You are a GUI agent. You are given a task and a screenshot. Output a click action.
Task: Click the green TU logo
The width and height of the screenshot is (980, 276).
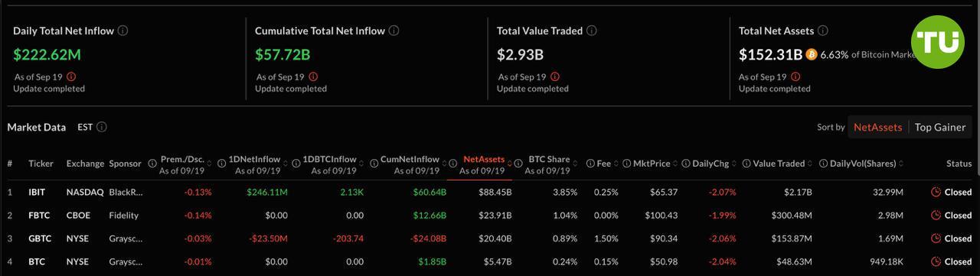tap(938, 42)
